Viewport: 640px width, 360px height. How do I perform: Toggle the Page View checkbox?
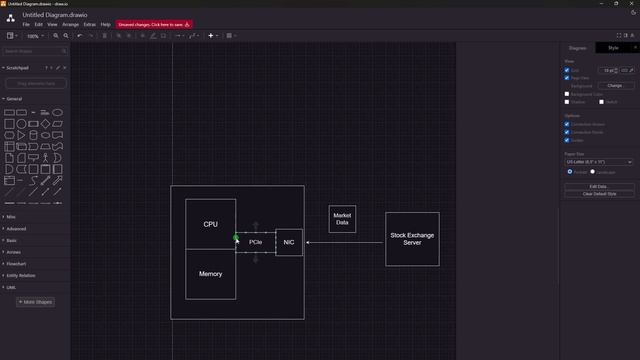click(x=567, y=78)
